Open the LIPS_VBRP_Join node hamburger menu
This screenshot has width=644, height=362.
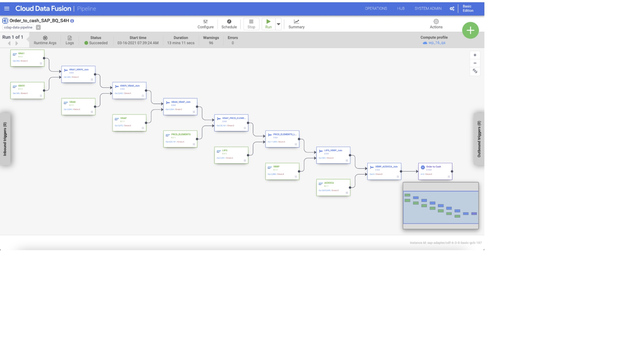tap(347, 161)
